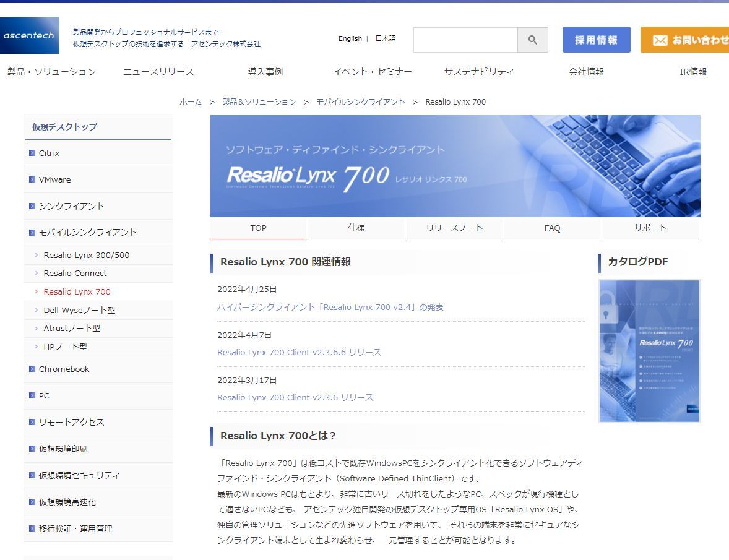Screen dimensions: 729x560
Task: Go to ホーム in the breadcrumb
Action: pyautogui.click(x=191, y=101)
